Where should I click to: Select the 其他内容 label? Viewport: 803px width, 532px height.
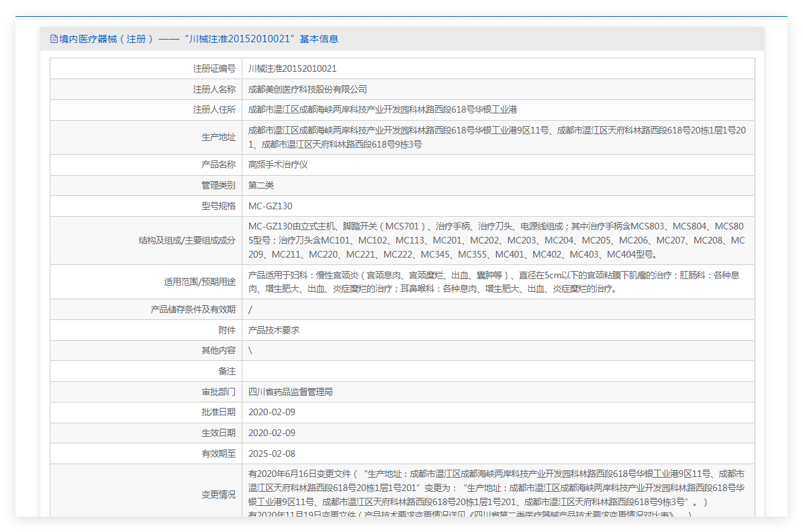[x=219, y=350]
